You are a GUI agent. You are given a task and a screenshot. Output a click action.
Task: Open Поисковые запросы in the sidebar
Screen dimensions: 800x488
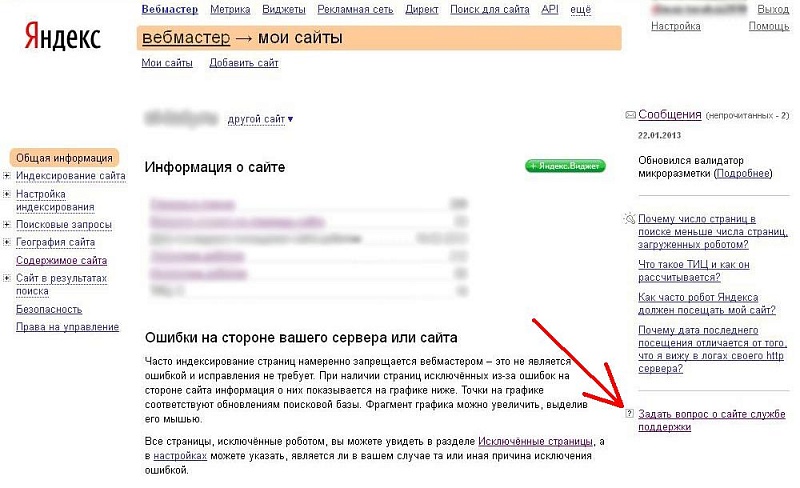(64, 225)
